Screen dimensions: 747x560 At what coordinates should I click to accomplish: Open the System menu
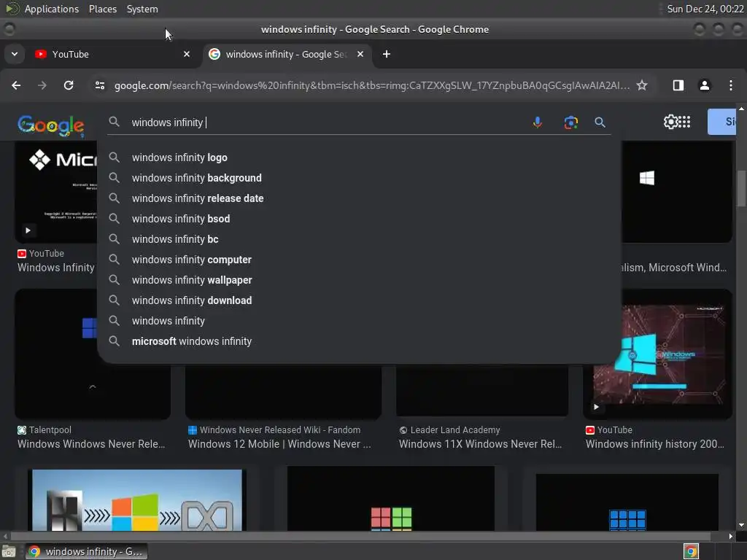point(142,9)
